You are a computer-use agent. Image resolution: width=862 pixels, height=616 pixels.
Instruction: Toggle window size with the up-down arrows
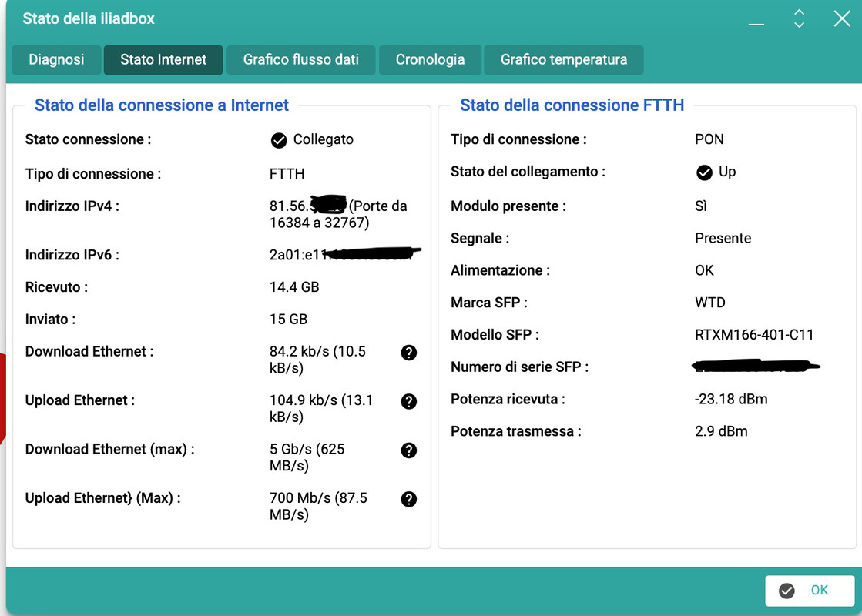tap(800, 18)
